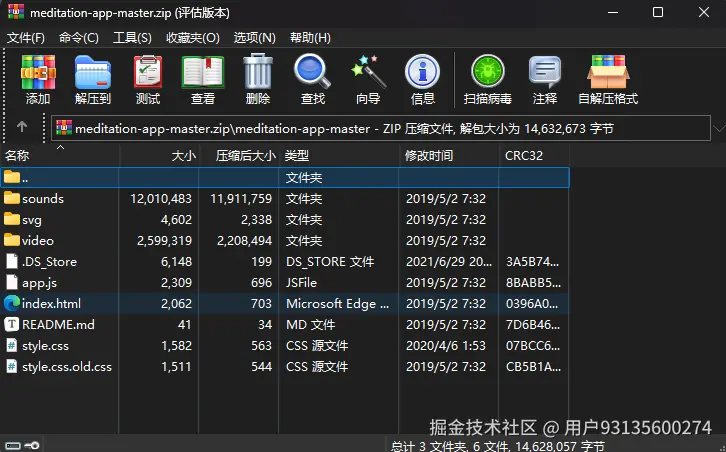Click the style.css file icon
726x452 pixels.
click(12, 345)
